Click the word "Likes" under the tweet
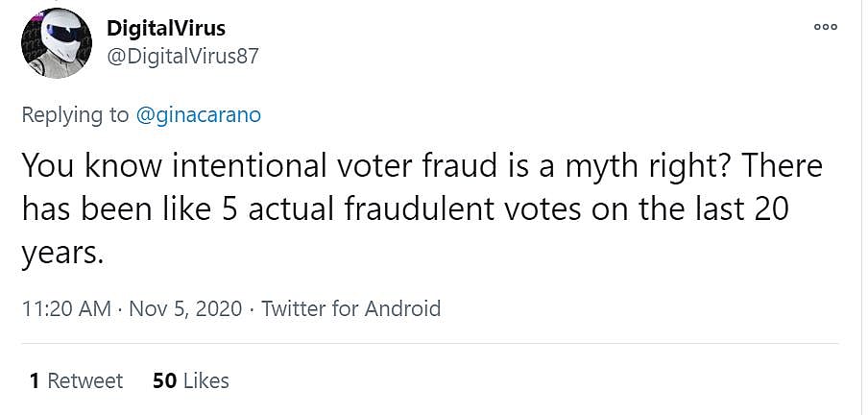This screenshot has width=868, height=415. pos(205,380)
